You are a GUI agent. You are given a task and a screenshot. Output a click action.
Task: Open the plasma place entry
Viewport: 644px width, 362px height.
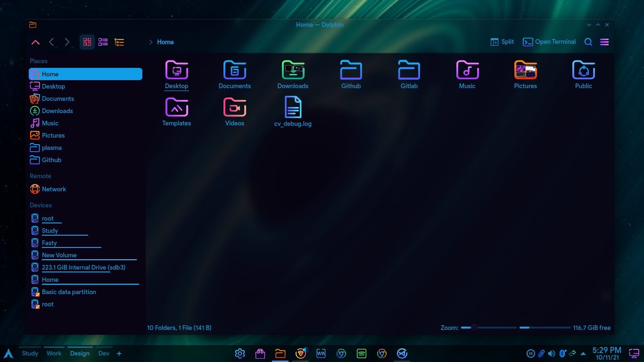(x=85, y=148)
